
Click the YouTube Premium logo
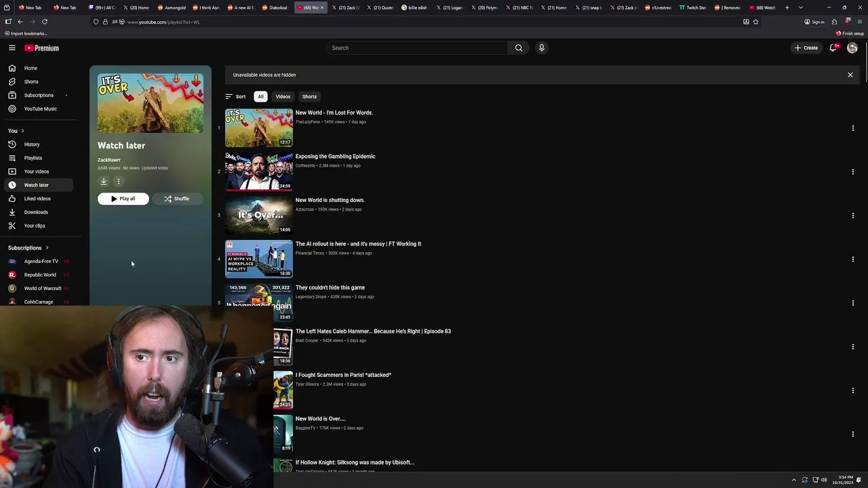tap(42, 48)
